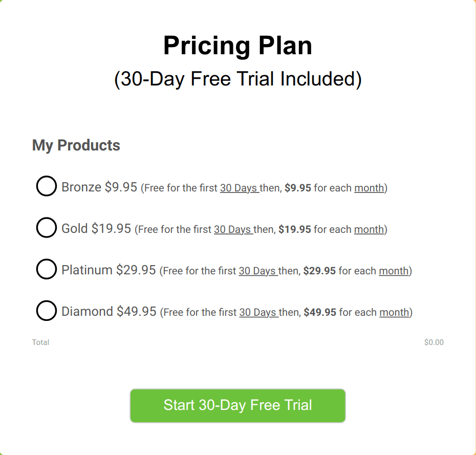Click the $0.00 total amount
Screen dimensions: 476x455
point(434,342)
